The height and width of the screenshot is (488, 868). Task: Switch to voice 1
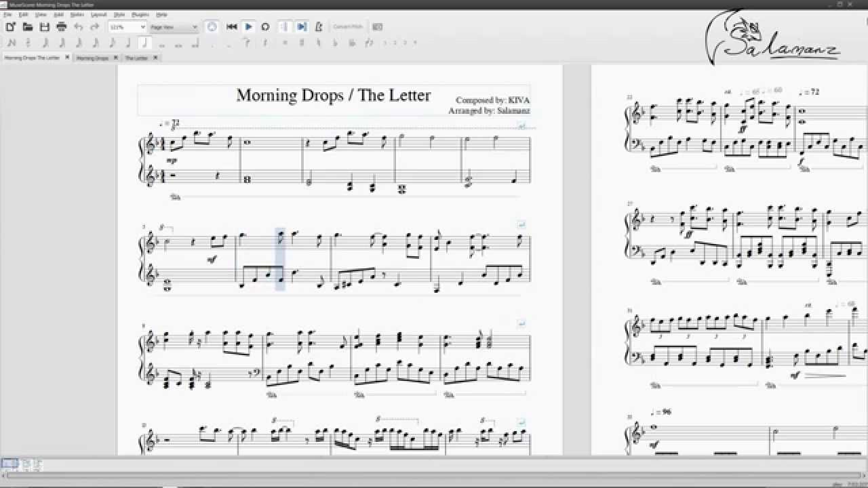pyautogui.click(x=384, y=43)
